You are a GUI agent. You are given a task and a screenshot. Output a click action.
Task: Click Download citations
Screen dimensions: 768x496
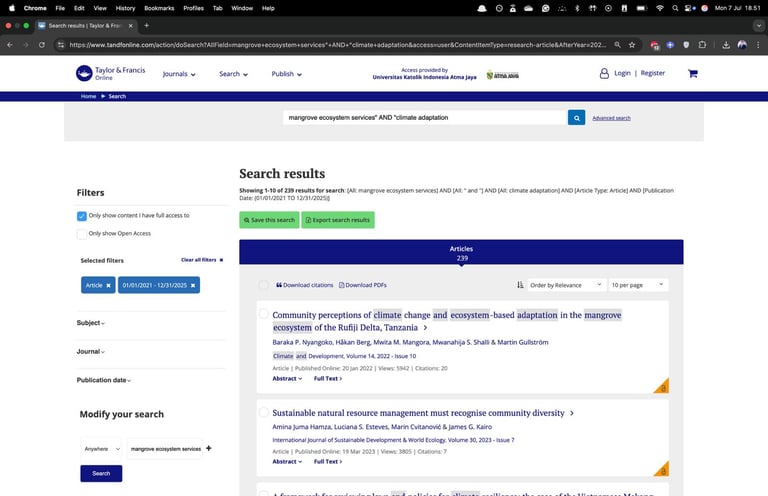pyautogui.click(x=305, y=285)
